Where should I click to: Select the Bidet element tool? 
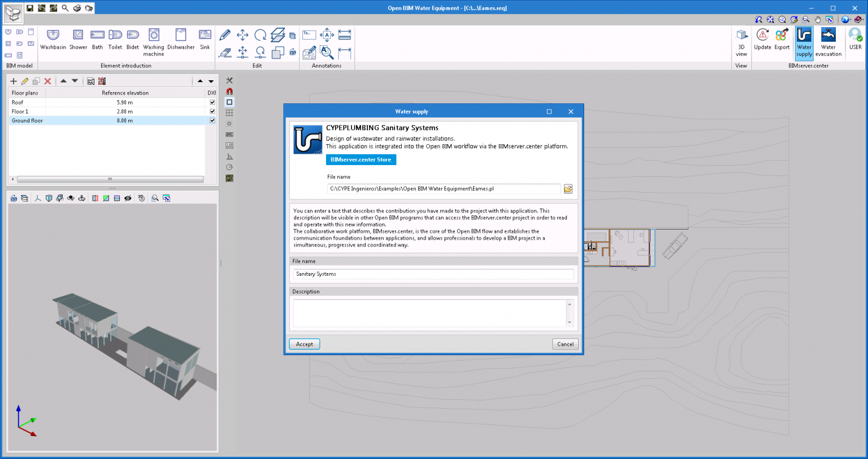pyautogui.click(x=133, y=40)
